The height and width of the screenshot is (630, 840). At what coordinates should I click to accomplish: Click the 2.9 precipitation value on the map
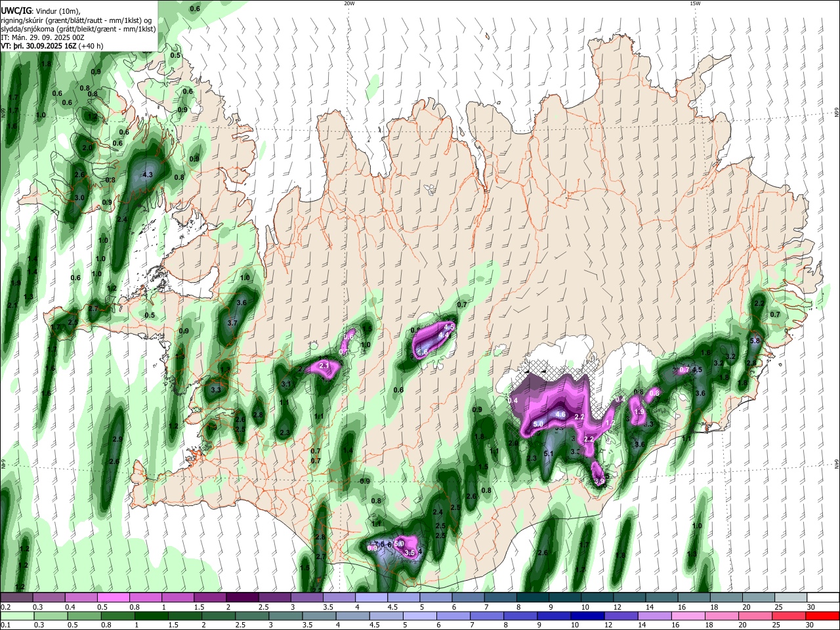[117, 439]
